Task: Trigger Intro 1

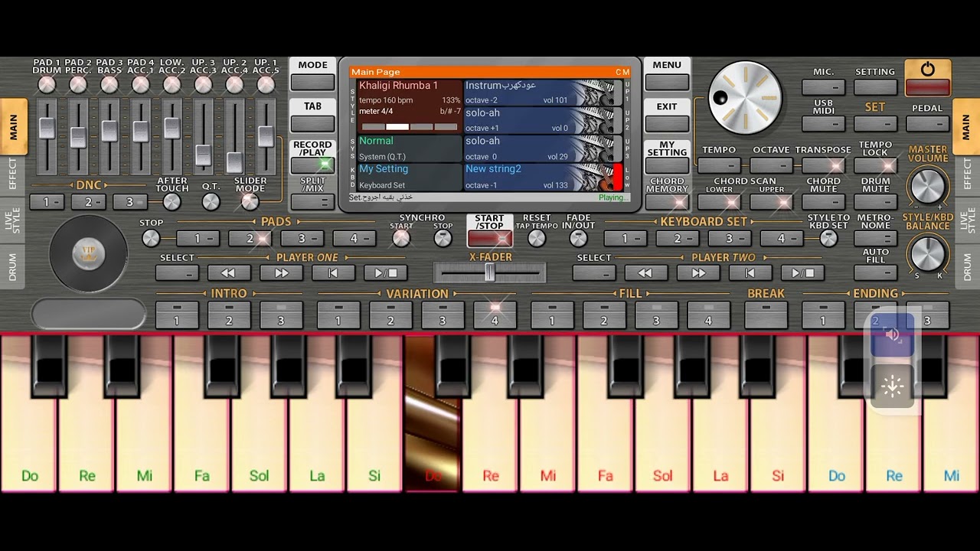Action: coord(176,315)
